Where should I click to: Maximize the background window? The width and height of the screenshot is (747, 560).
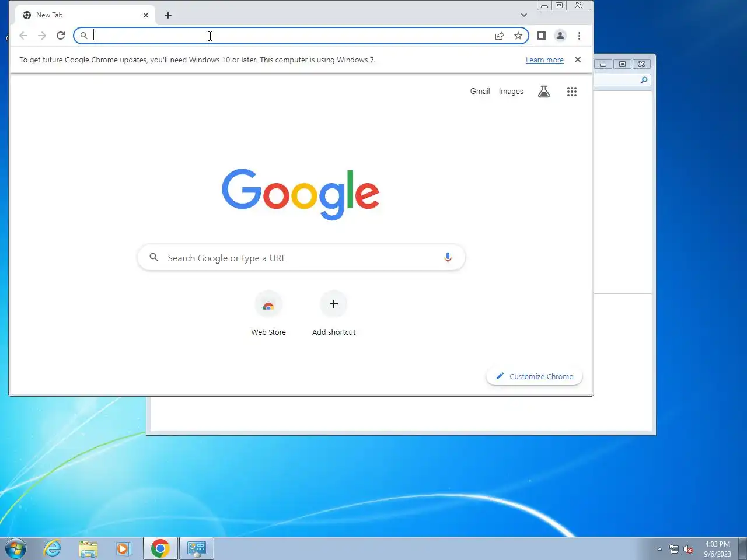[x=622, y=64]
